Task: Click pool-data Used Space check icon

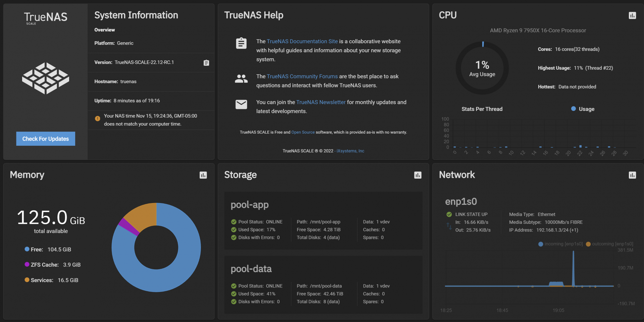Action: [x=234, y=294]
